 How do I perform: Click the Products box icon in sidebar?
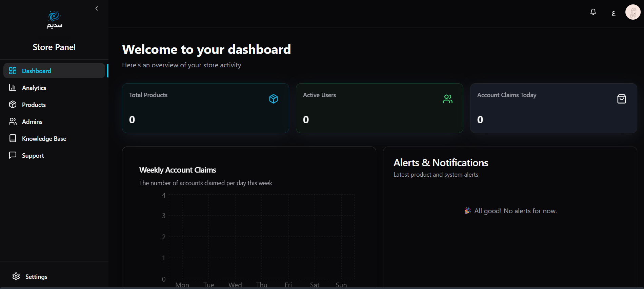click(13, 105)
